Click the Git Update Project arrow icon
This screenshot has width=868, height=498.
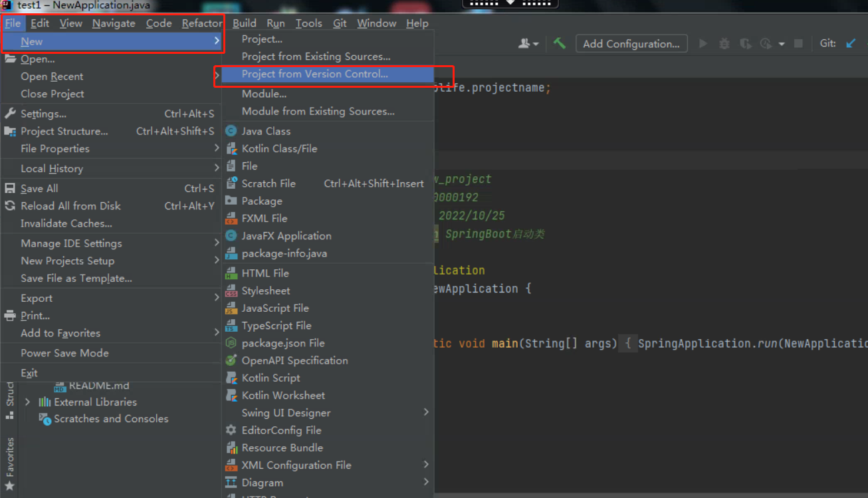pyautogui.click(x=851, y=43)
